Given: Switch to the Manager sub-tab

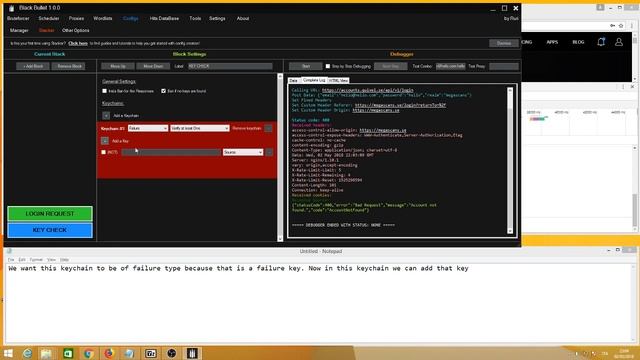Looking at the screenshot, I should tap(19, 30).
